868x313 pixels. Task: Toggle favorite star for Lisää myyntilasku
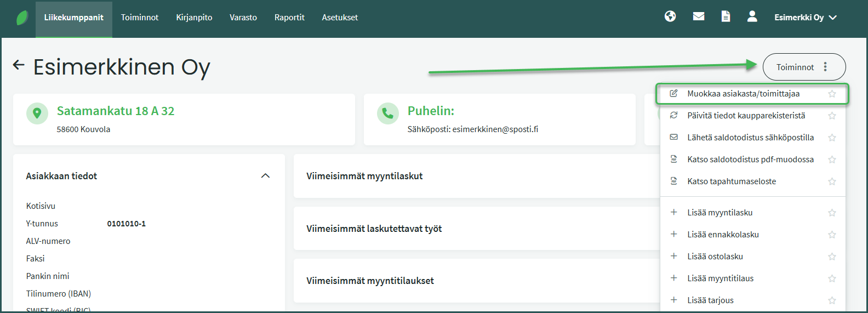(x=832, y=213)
